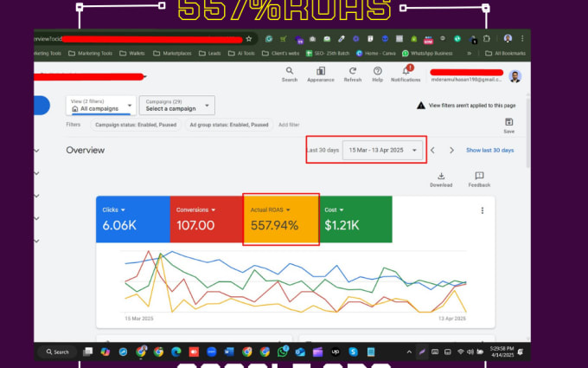Open the Copilot icon in the taskbar
Image resolution: width=588 pixels, height=368 pixels.
click(105, 352)
